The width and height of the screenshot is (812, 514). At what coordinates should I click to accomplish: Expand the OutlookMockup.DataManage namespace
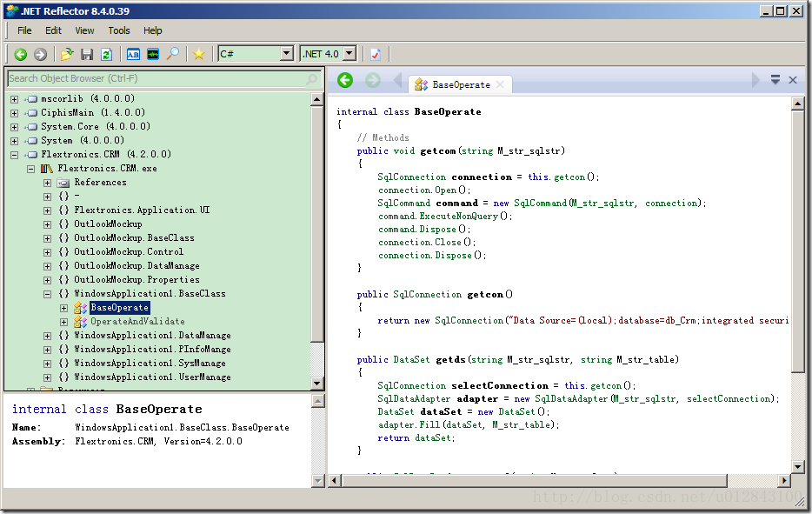(x=47, y=266)
